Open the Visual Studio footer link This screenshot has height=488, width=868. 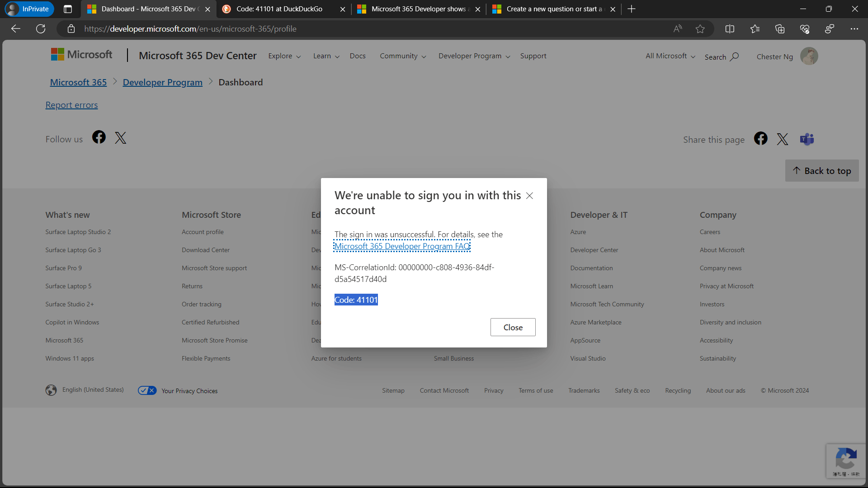pyautogui.click(x=588, y=358)
